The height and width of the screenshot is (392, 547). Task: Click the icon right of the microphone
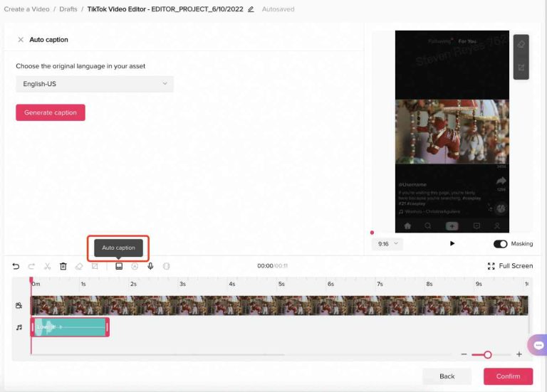[167, 266]
